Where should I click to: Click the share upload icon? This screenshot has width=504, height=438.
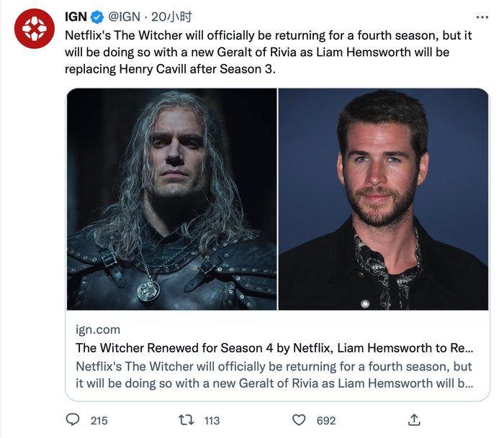(x=414, y=419)
